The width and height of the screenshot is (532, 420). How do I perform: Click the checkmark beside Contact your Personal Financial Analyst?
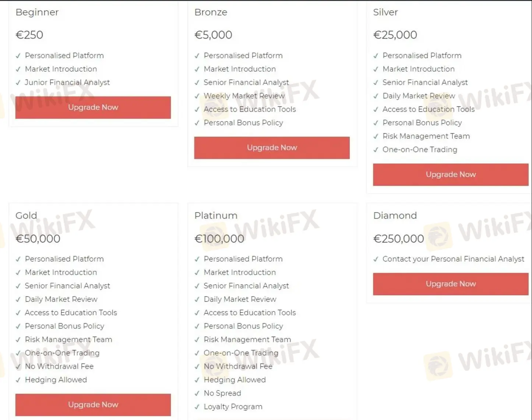coord(376,259)
